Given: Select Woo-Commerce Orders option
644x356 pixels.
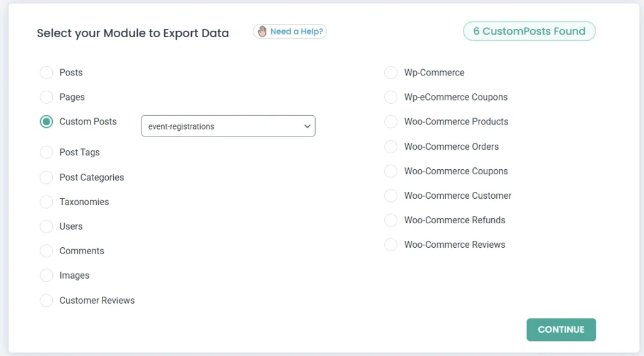Looking at the screenshot, I should pos(391,147).
